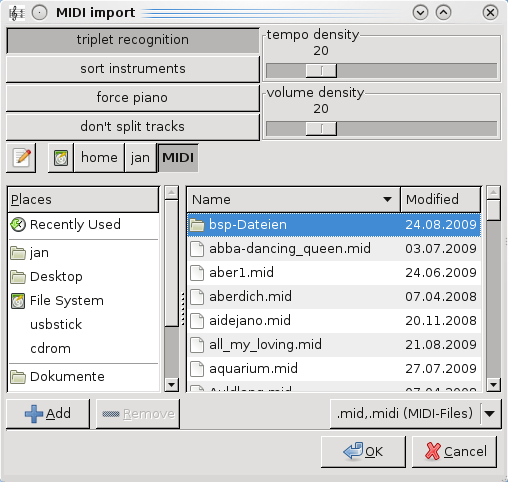Click the round sticky button in title bar
508x482 pixels.
[x=39, y=13]
